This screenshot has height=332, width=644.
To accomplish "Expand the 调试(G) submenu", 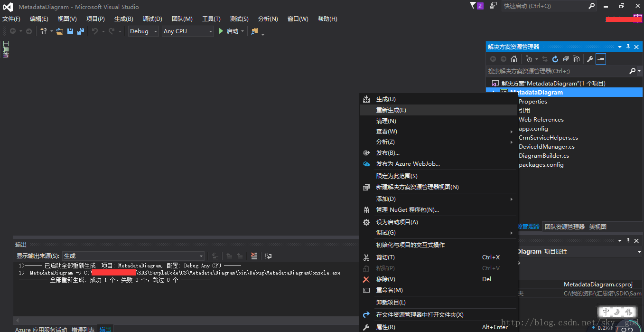I will click(439, 233).
